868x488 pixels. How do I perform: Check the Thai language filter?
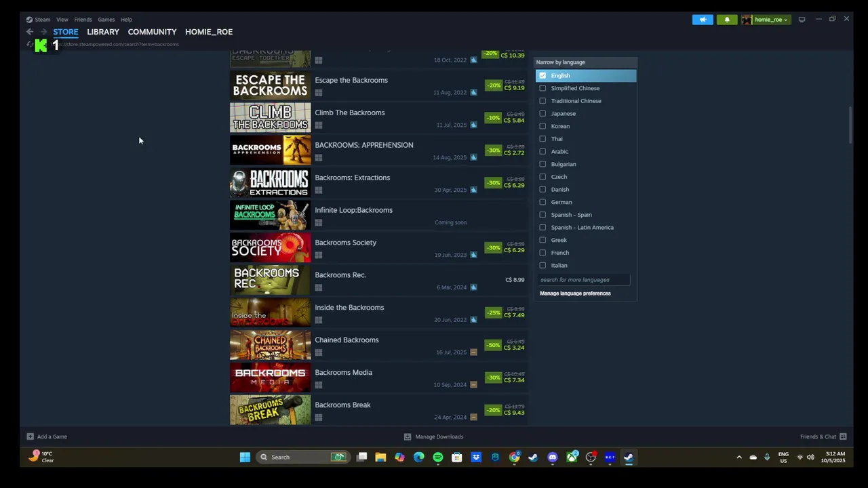coord(542,139)
